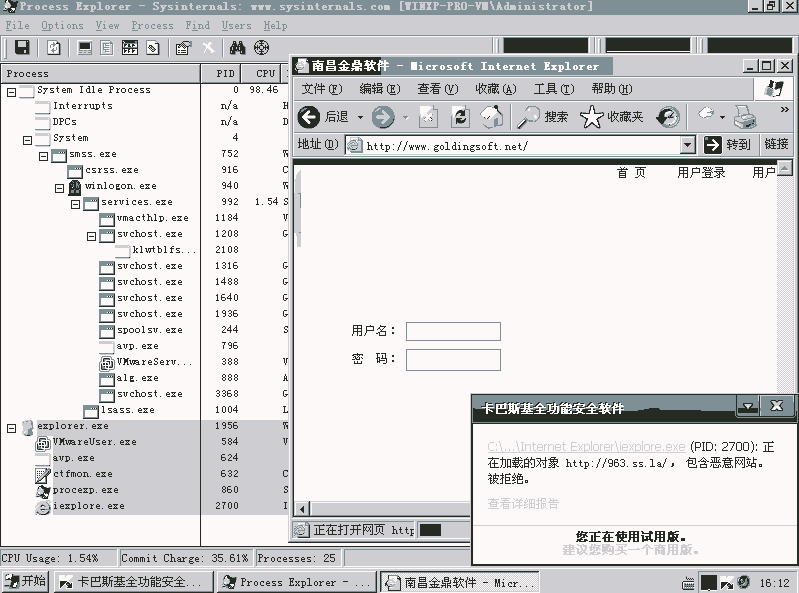The image size is (799, 593).
Task: Click the IE vertical scroll-up arrow
Action: 785,169
